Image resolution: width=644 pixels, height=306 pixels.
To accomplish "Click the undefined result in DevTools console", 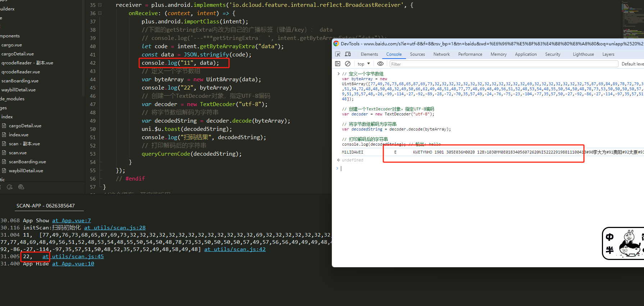I will click(x=352, y=160).
